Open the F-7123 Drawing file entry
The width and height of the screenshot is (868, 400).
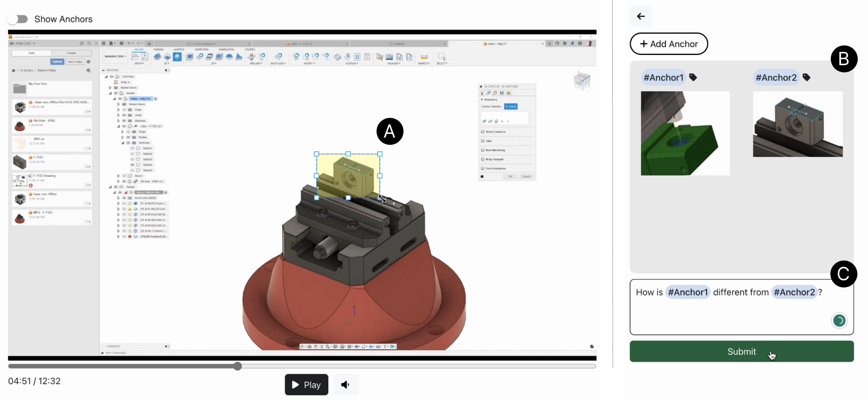tap(52, 180)
